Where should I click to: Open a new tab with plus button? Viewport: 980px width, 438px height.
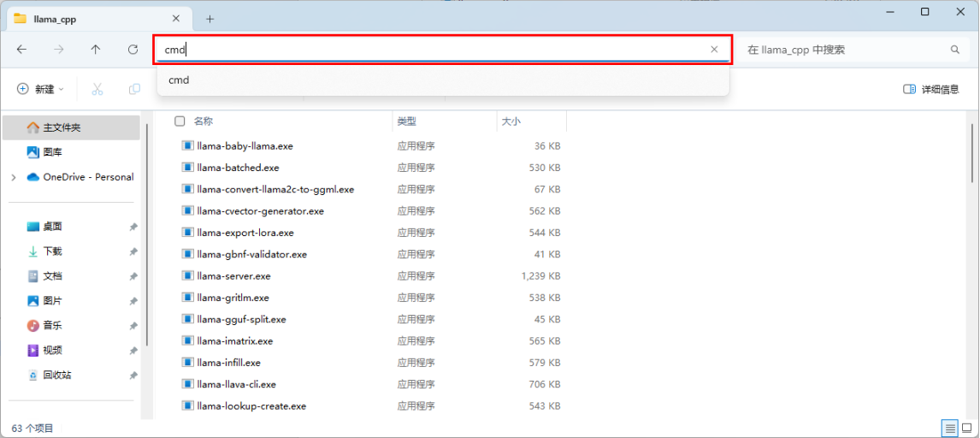click(210, 19)
